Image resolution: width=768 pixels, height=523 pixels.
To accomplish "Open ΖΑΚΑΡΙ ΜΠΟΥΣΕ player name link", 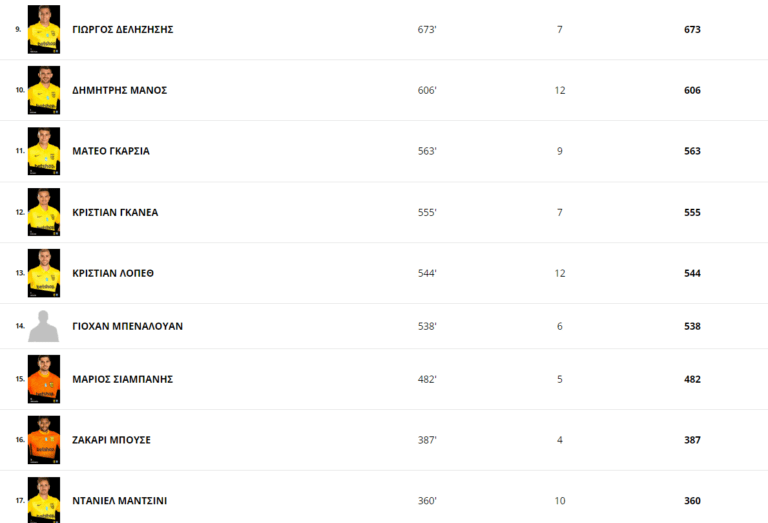I will coord(111,441).
